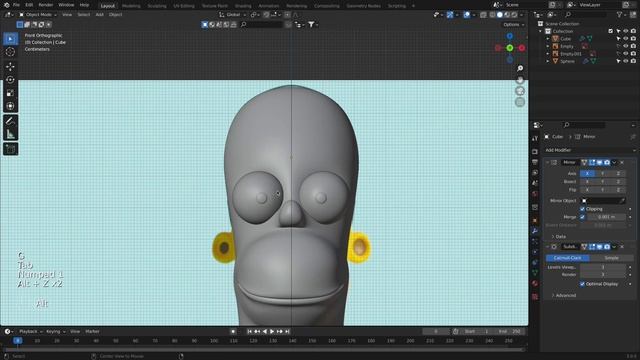Viewport: 640px width, 360px height.
Task: Select Catmull-Clark subdivision type
Action: pos(568,258)
